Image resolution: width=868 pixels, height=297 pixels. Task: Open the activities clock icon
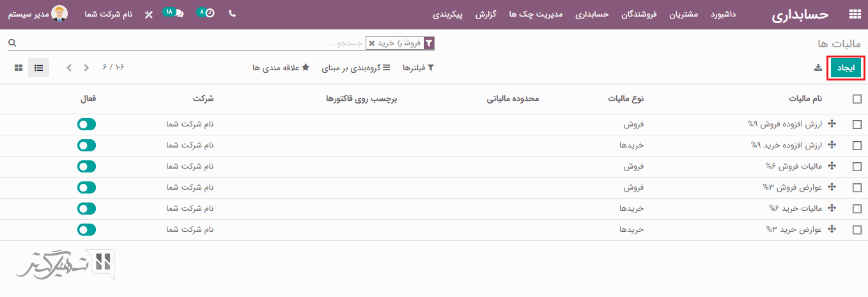pyautogui.click(x=210, y=13)
